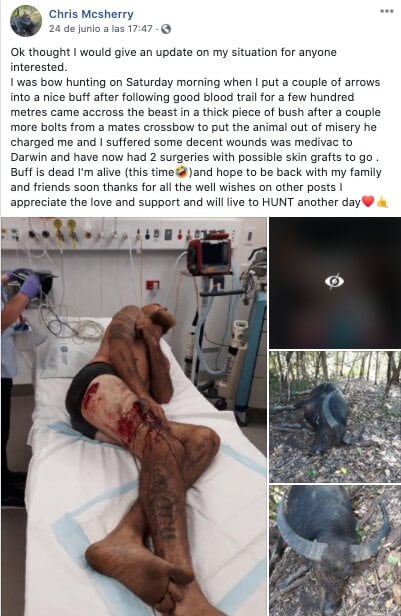Open Chris Mcsherry's profile picture avatar

[26, 21]
